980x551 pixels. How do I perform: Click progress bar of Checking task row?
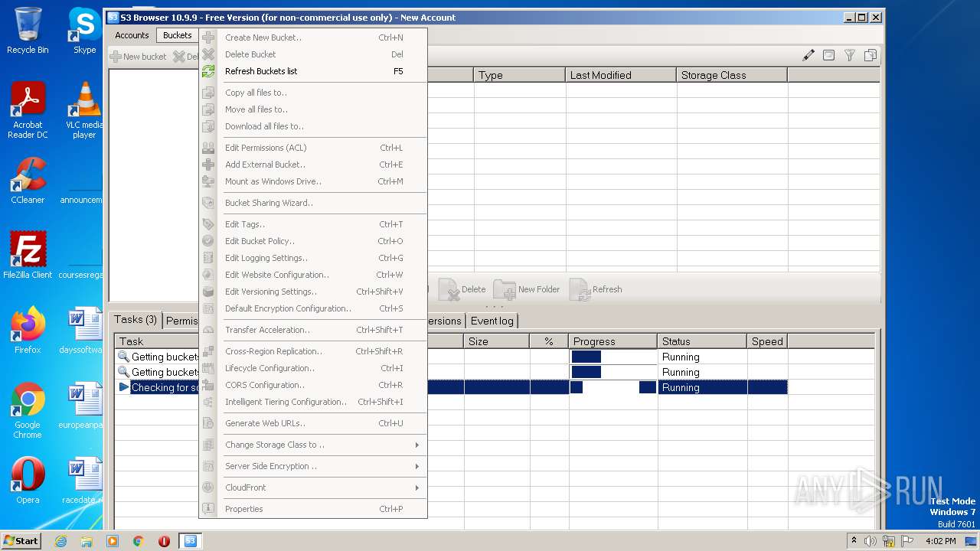pyautogui.click(x=613, y=387)
